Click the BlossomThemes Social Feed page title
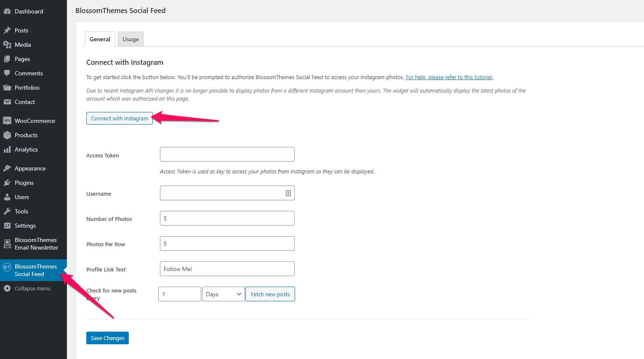Image resolution: width=644 pixels, height=359 pixels. point(120,11)
